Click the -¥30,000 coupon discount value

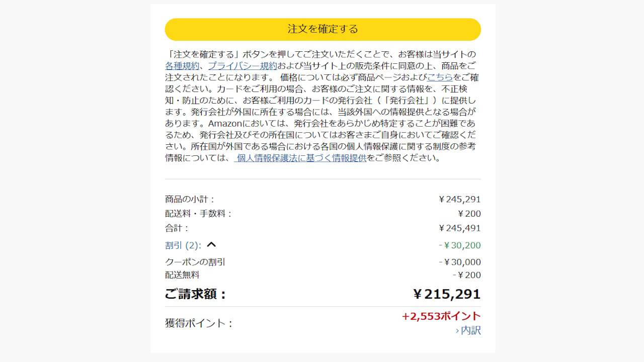(459, 262)
